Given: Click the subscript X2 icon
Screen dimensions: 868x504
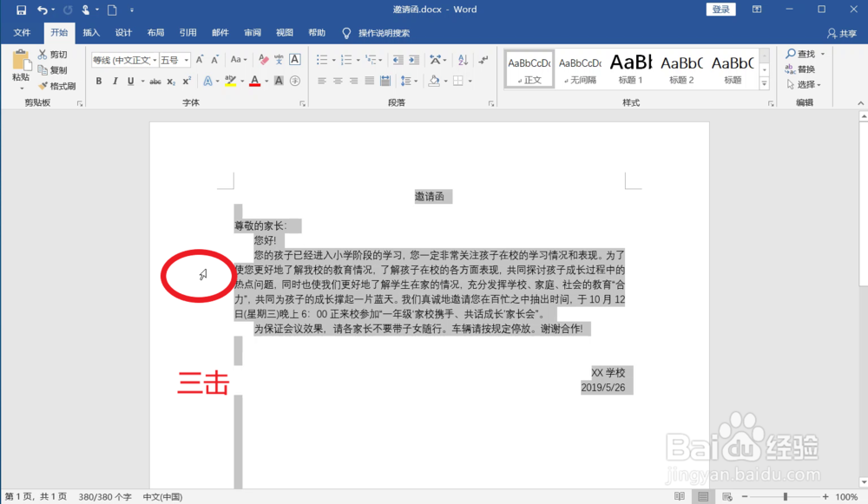Looking at the screenshot, I should 172,81.
